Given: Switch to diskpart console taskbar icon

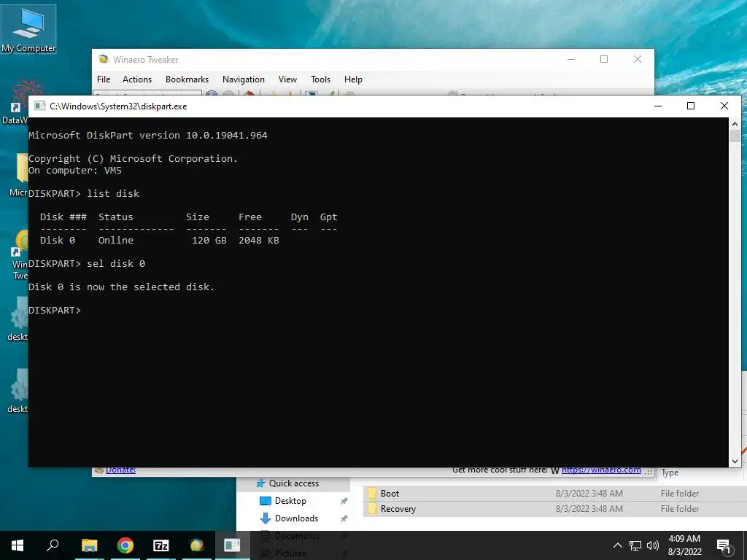Looking at the screenshot, I should click(232, 545).
